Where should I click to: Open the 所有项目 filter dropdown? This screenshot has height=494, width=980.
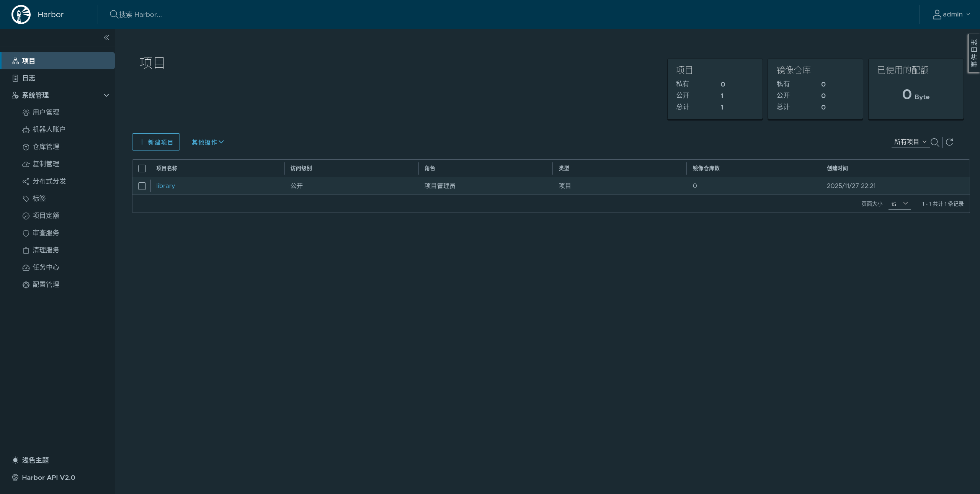[x=910, y=142]
